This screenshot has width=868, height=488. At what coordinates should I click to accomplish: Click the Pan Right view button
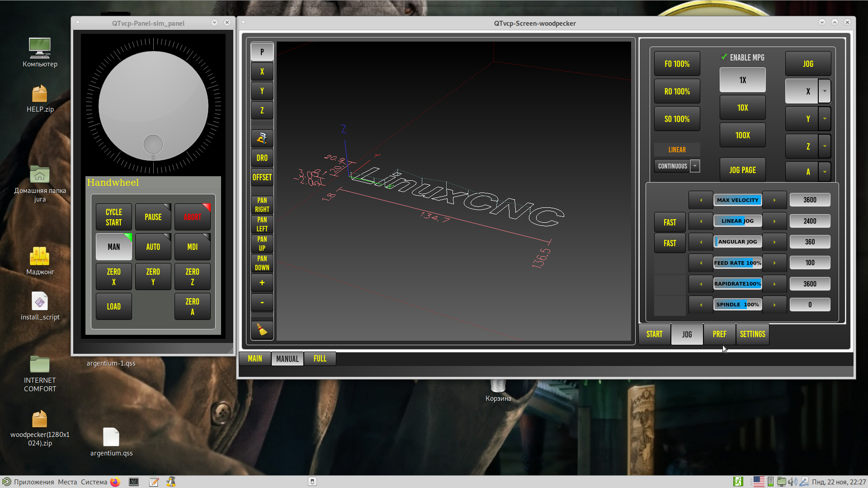click(262, 205)
